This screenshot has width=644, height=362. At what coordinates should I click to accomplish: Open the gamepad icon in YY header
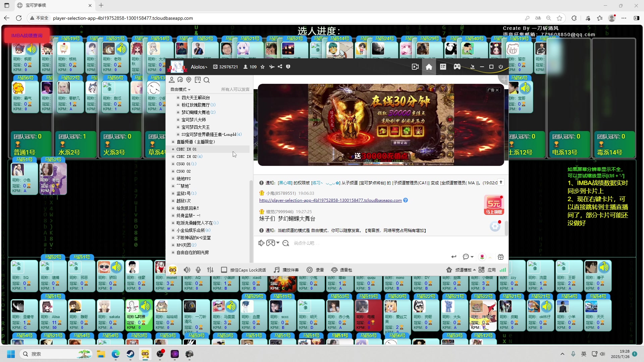[x=457, y=67]
